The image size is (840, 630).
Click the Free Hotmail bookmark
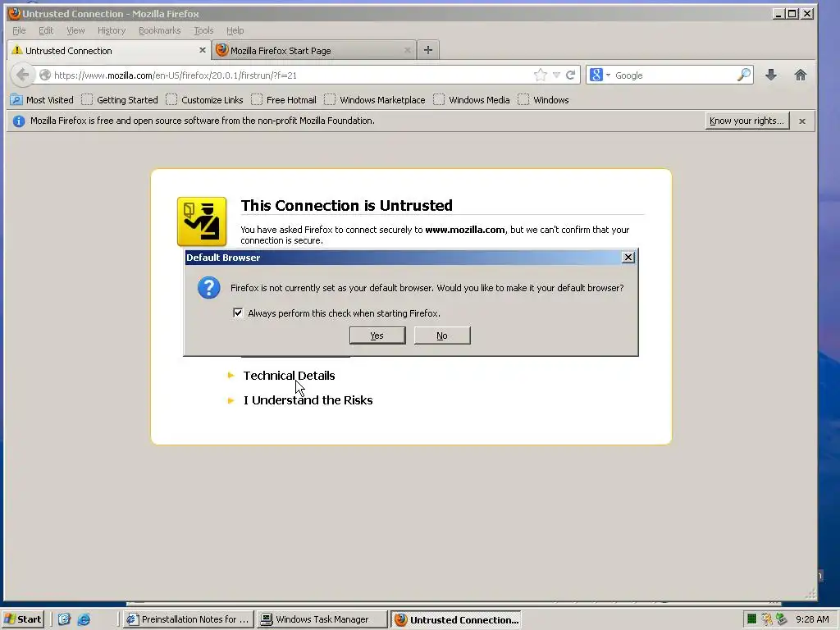283,99
